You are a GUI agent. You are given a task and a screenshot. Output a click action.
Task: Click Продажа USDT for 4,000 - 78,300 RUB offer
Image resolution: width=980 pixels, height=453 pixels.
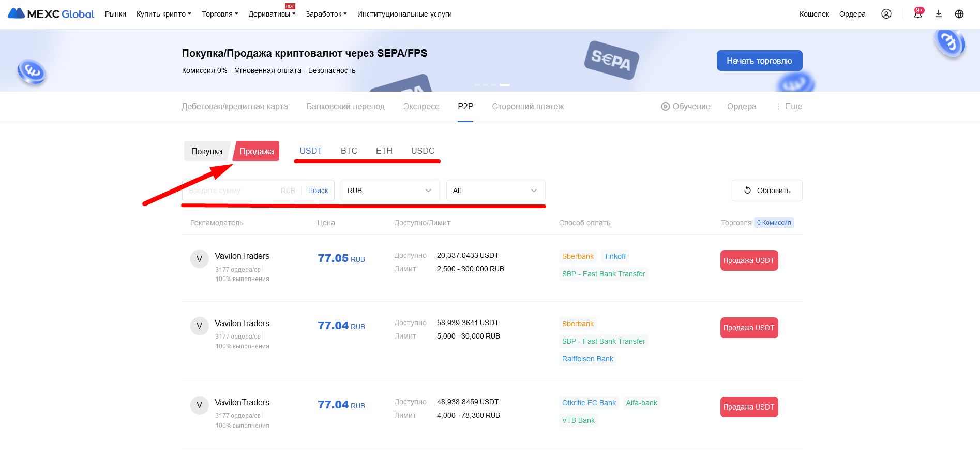click(749, 407)
